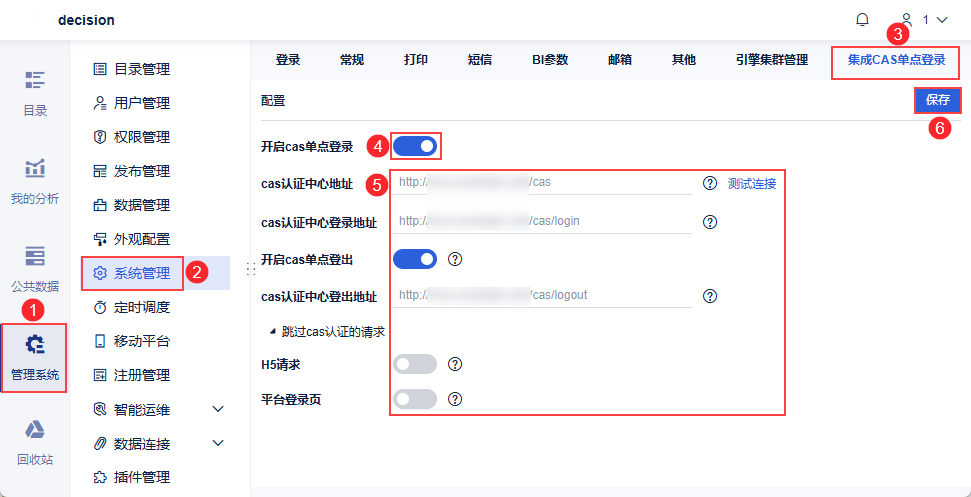Screen dimensions: 971x497
Task: Open the 回收站 recycle bin
Action: coord(35,443)
